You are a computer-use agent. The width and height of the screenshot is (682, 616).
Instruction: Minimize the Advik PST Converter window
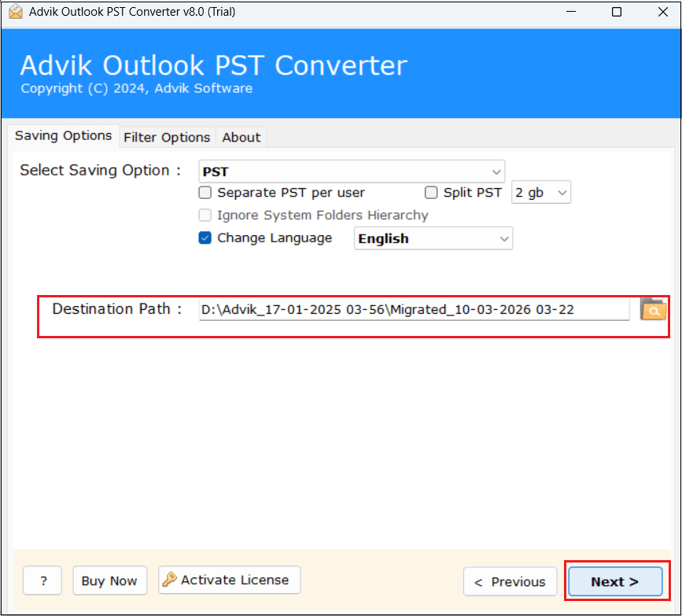coord(571,12)
